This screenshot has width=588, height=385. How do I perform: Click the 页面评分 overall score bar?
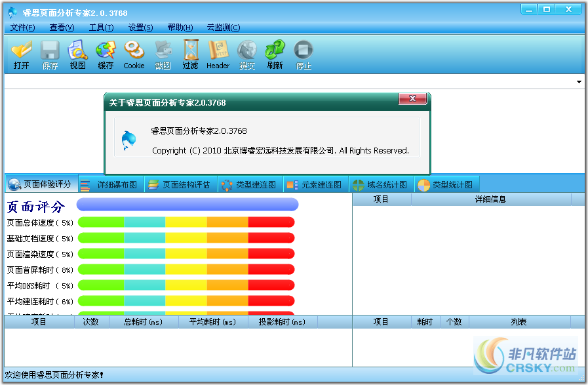click(x=187, y=205)
